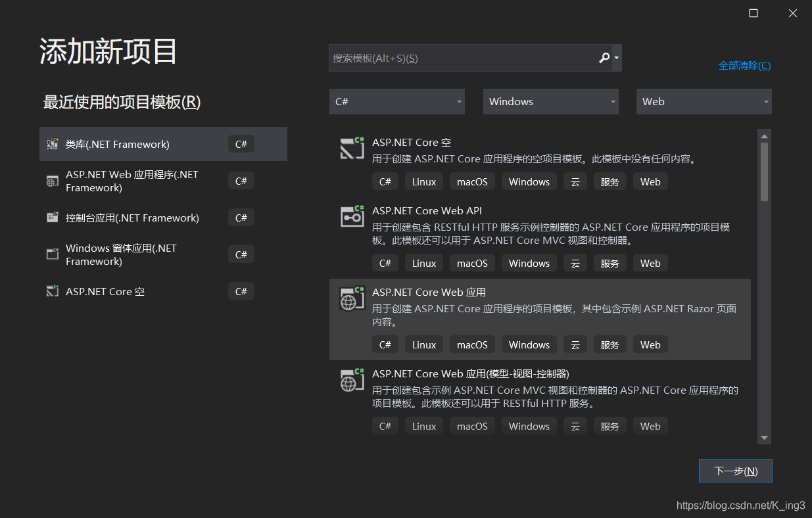Click the ASP.NET Core 空 icon in recent list

53,291
